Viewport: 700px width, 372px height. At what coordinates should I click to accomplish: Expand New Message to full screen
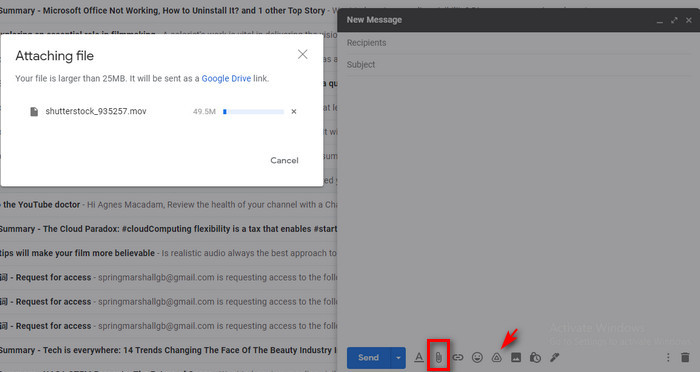(674, 20)
